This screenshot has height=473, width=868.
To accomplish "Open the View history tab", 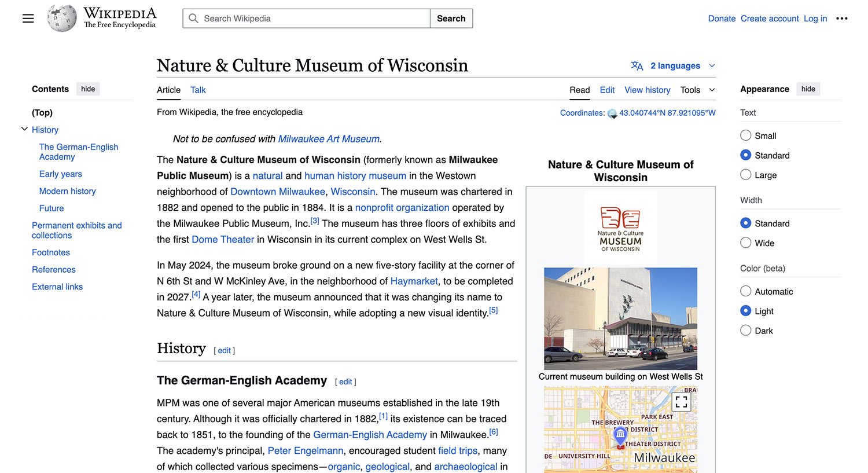I will coord(647,90).
